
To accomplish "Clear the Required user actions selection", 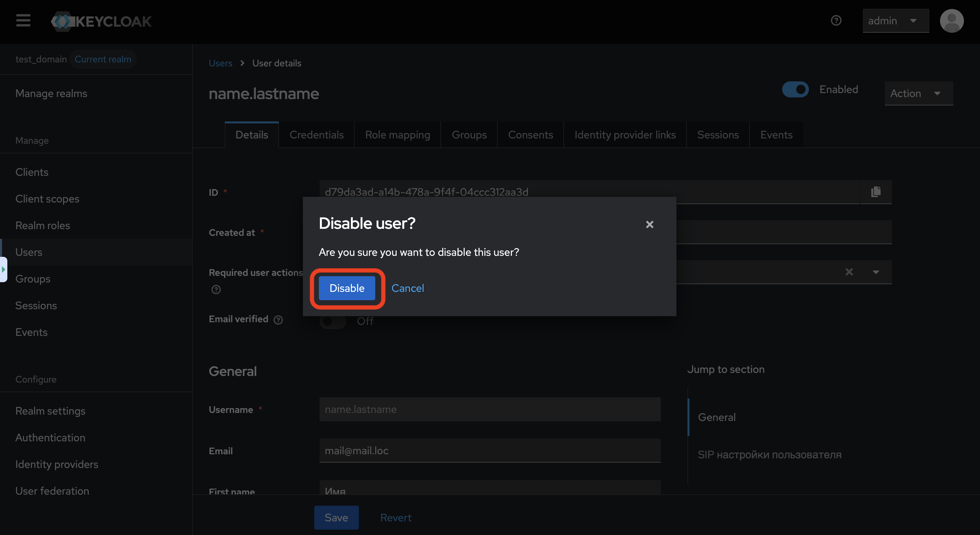I will click(849, 272).
